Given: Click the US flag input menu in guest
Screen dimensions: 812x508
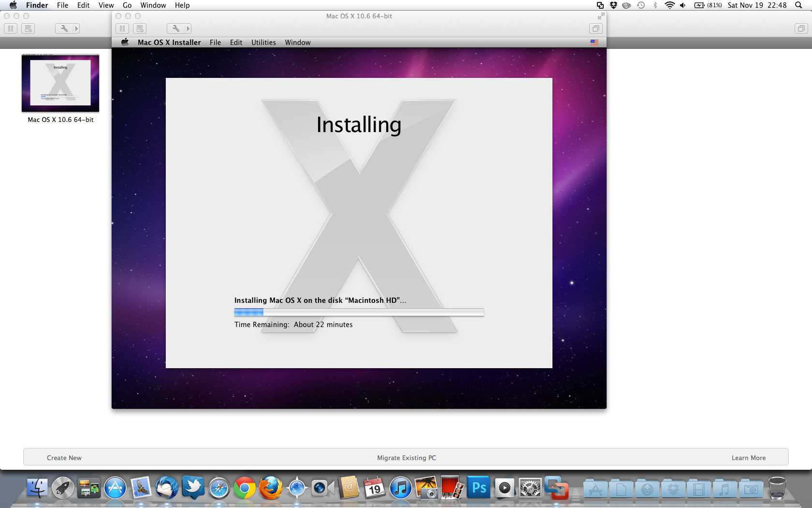Looking at the screenshot, I should tap(594, 42).
